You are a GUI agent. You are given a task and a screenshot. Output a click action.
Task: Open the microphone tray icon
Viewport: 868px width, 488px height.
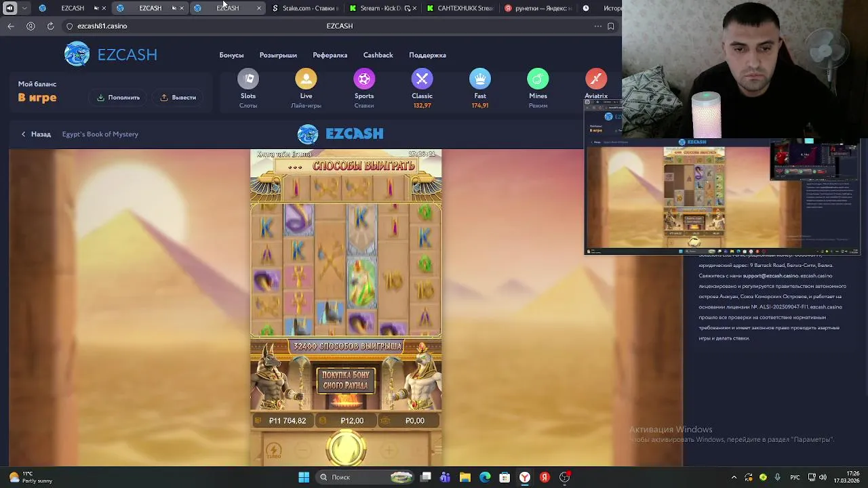pos(777,477)
